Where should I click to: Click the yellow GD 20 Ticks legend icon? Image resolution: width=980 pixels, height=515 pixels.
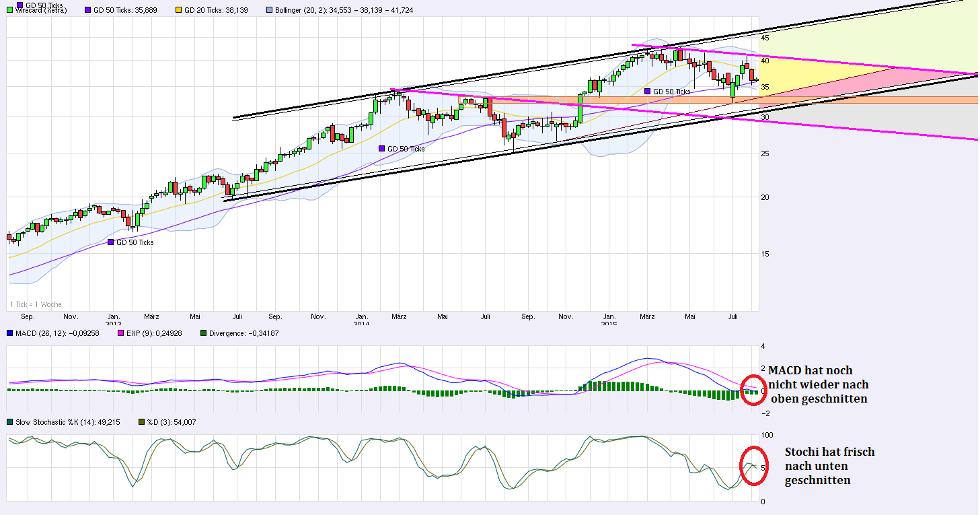[x=178, y=9]
